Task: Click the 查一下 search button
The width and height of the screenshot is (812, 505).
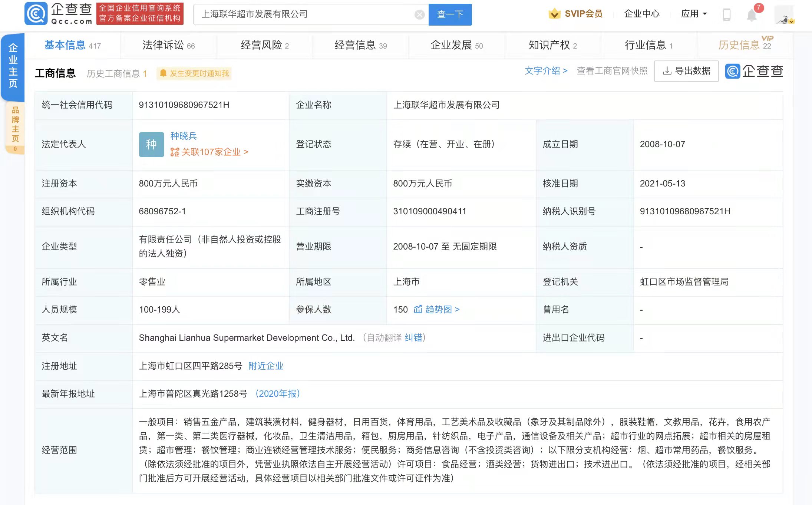Action: coord(450,14)
